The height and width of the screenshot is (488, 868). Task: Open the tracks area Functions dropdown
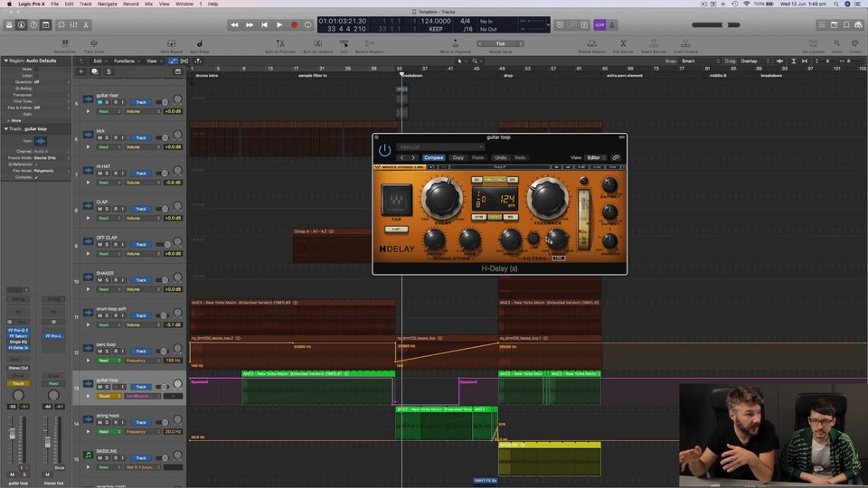[x=127, y=61]
